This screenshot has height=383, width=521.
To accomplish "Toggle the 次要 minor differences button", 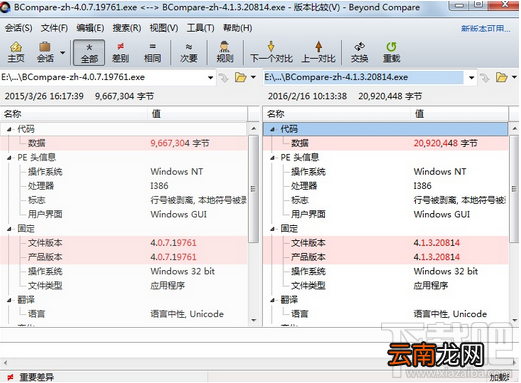I will tap(189, 52).
